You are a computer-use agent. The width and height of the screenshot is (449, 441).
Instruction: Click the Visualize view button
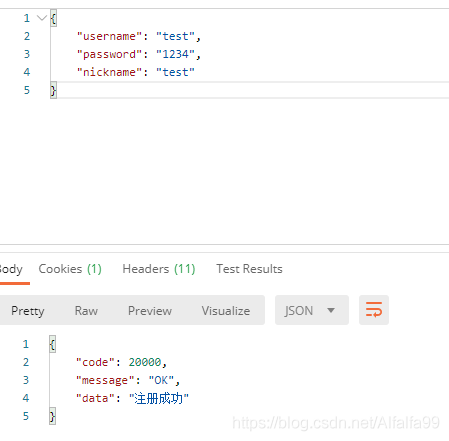click(x=226, y=311)
